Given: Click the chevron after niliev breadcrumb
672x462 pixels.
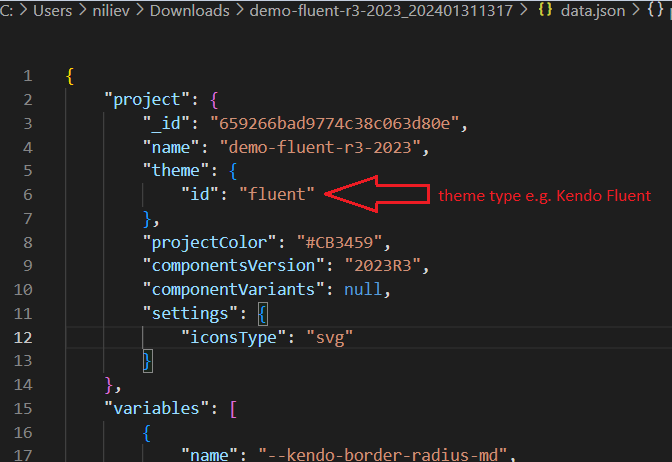Looking at the screenshot, I should (x=140, y=10).
